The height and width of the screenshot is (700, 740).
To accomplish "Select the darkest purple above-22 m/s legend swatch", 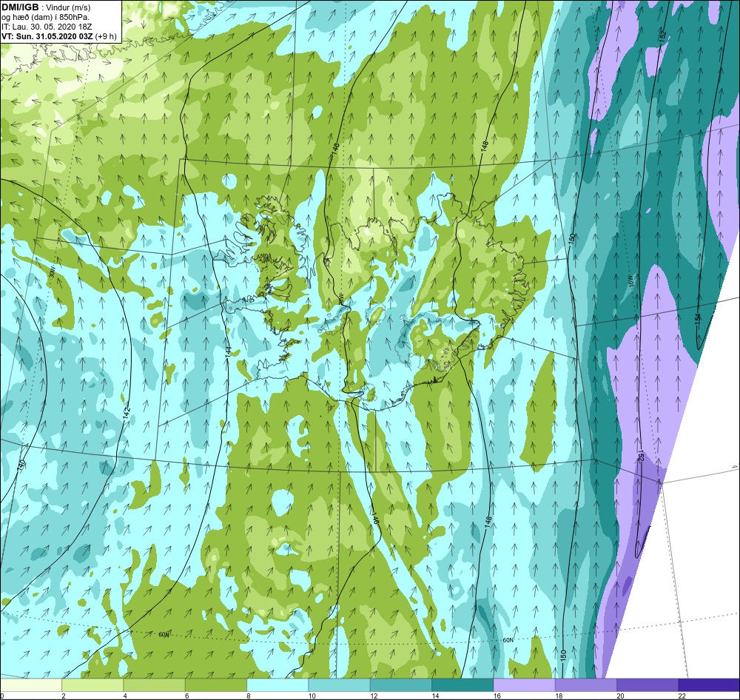I will click(x=709, y=684).
